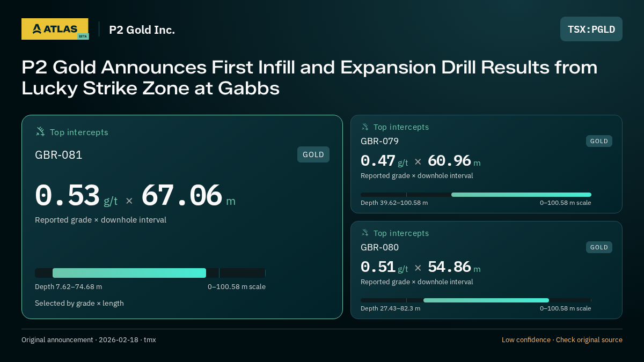Click 'Reported grade × downhole interval' under GBR-081
Image resolution: width=644 pixels, height=362 pixels.
100,220
